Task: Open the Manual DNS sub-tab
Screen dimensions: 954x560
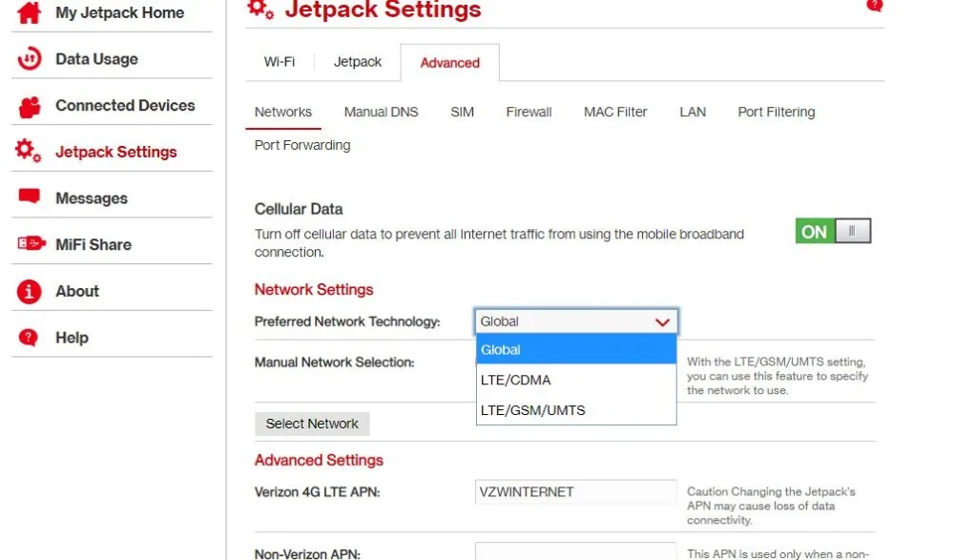Action: [x=381, y=112]
